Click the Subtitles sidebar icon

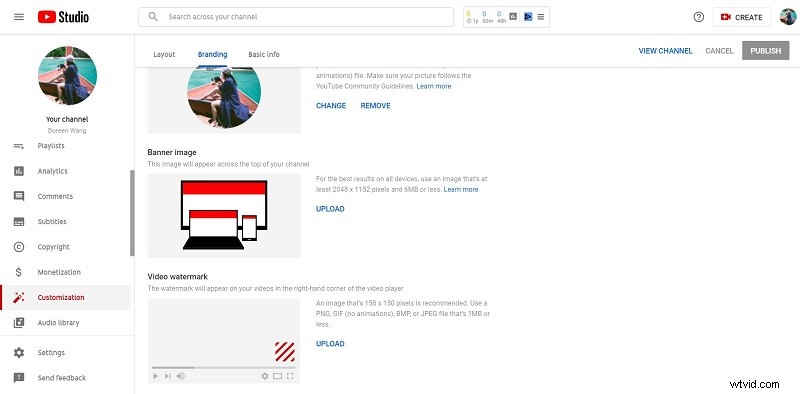click(x=19, y=221)
